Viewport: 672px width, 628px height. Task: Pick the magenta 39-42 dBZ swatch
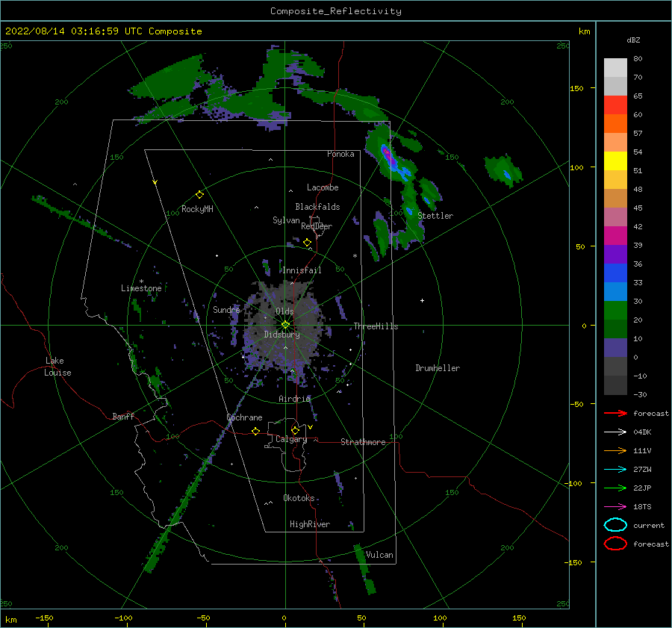[615, 235]
